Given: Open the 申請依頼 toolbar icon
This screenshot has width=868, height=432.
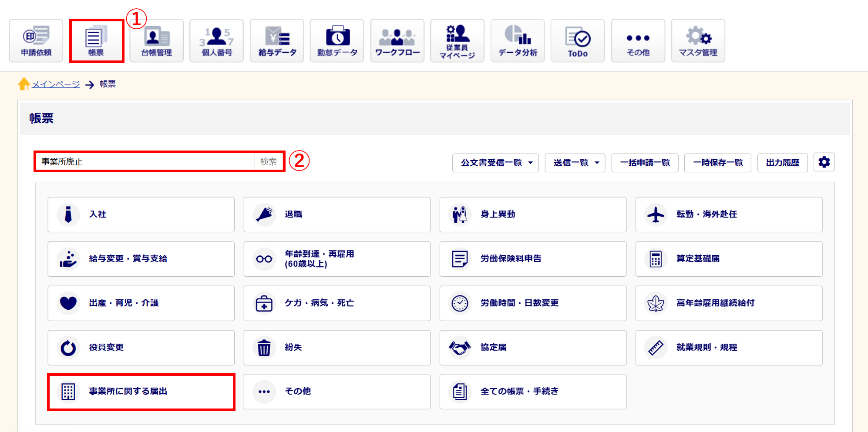Looking at the screenshot, I should tap(36, 40).
